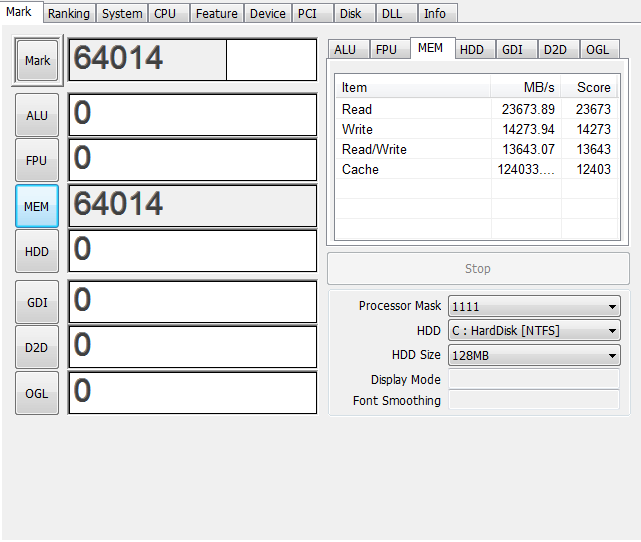Show D2D results tab in details panel
Screen dimensions: 641x542
559,49
